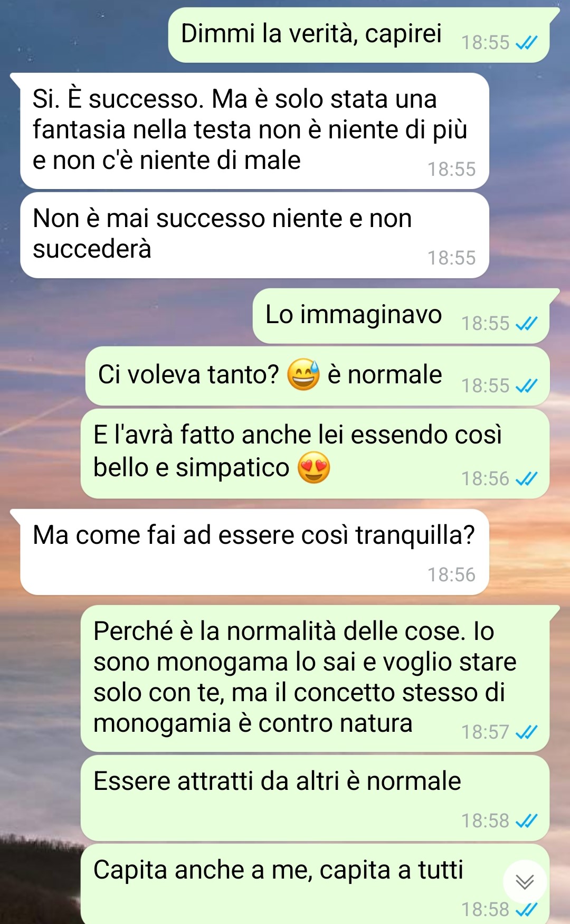Viewport: 570px width, 924px height.
Task: Tap blue read ticks on Dimmi la verità
Action: (526, 42)
